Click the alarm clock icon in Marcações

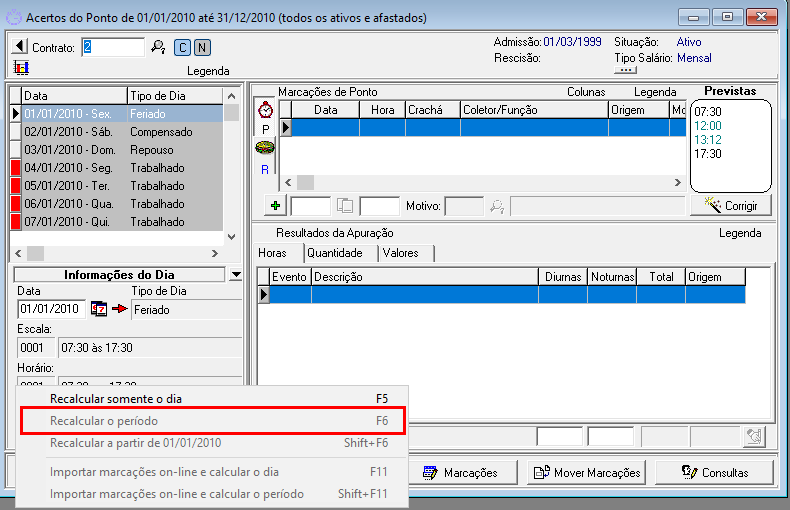tap(266, 110)
